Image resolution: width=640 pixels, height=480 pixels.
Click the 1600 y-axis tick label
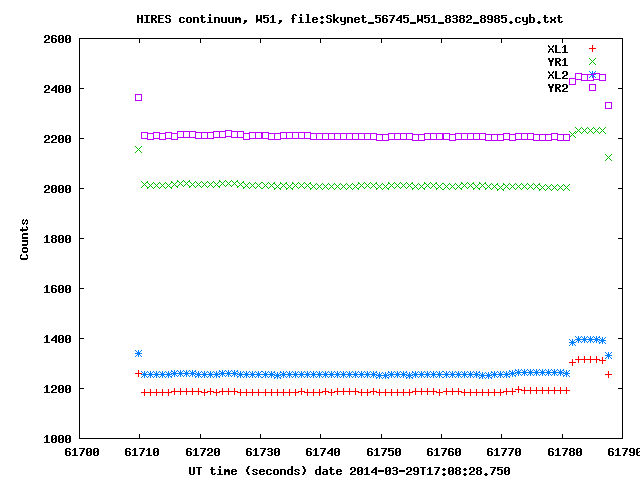(x=58, y=289)
